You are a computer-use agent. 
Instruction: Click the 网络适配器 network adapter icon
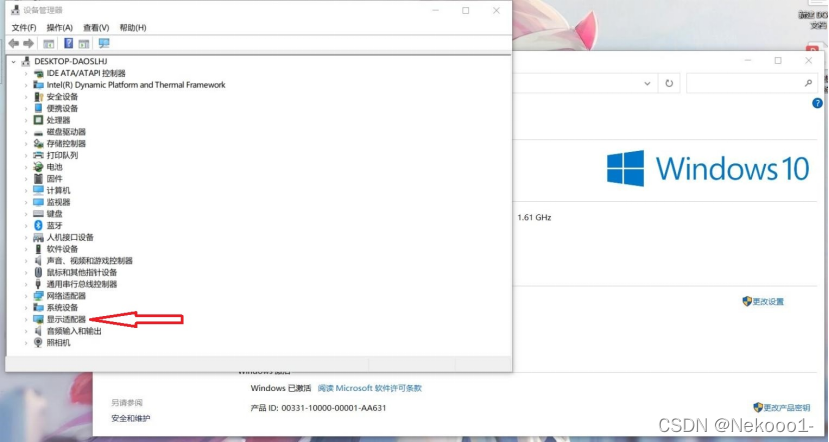click(38, 296)
